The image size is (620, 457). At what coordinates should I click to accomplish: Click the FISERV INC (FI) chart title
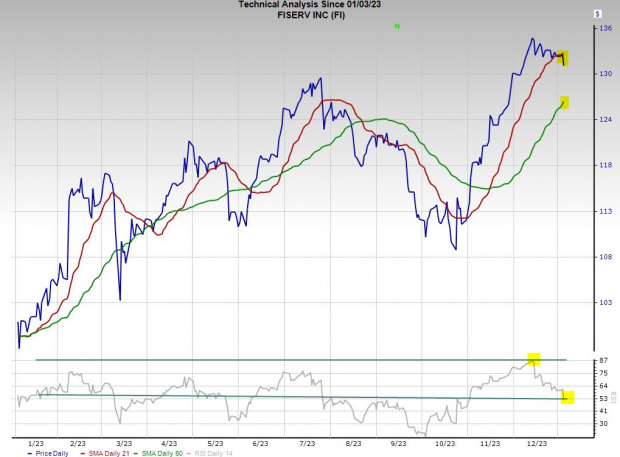click(x=310, y=15)
